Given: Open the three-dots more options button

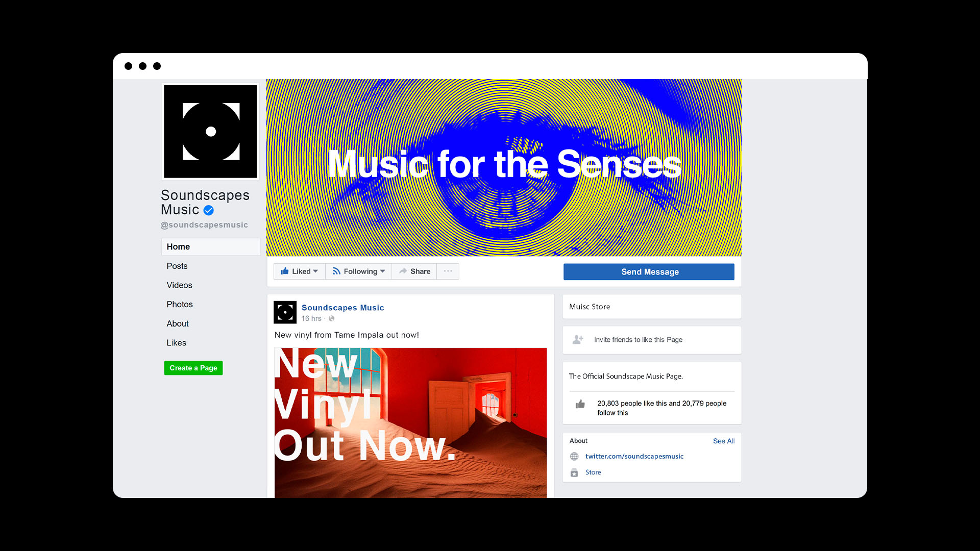Looking at the screenshot, I should point(448,271).
